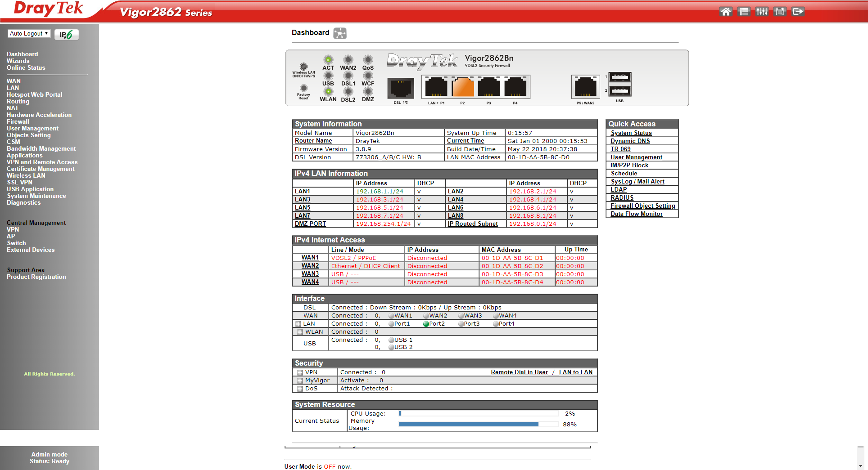The image size is (868, 470).
Task: Click the WAN1 status indicator in Interface
Action: [x=391, y=316]
